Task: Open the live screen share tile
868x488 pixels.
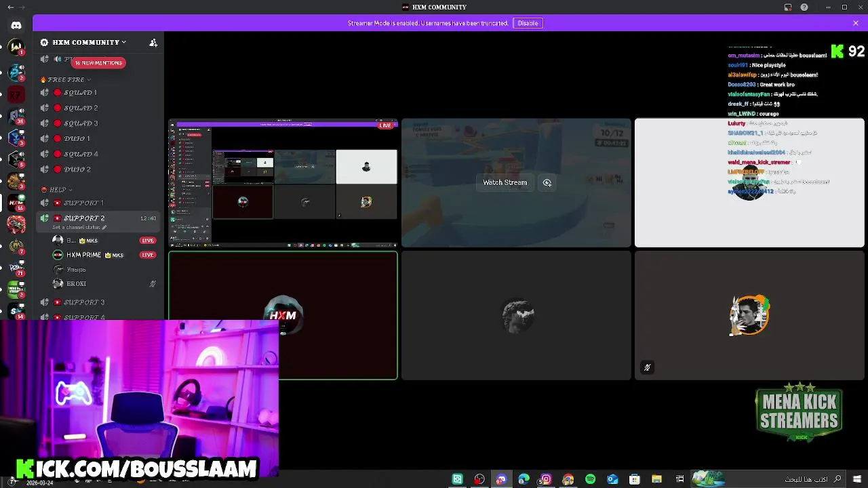Action: tap(283, 182)
